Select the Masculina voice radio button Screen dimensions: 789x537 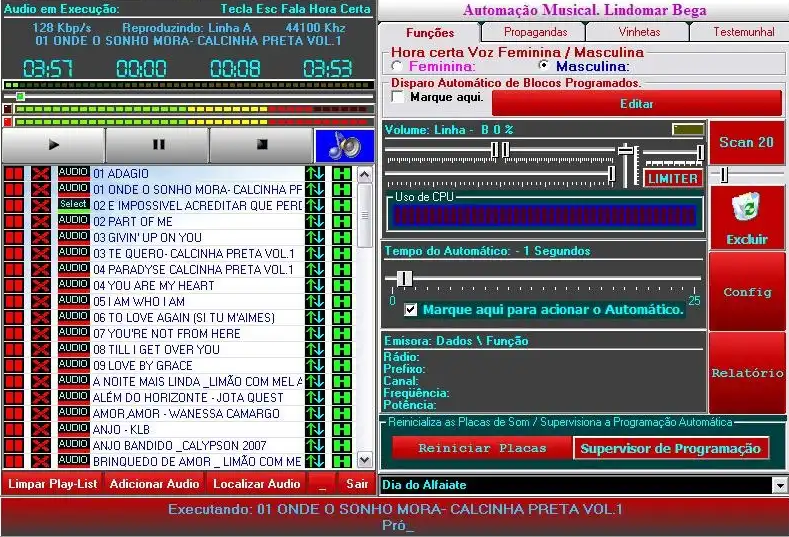[x=543, y=65]
